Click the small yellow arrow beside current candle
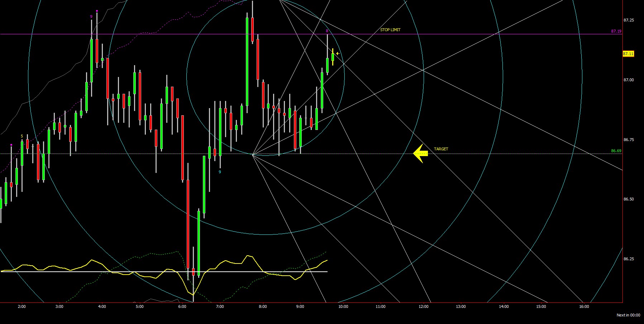The width and height of the screenshot is (644, 324). [338, 54]
